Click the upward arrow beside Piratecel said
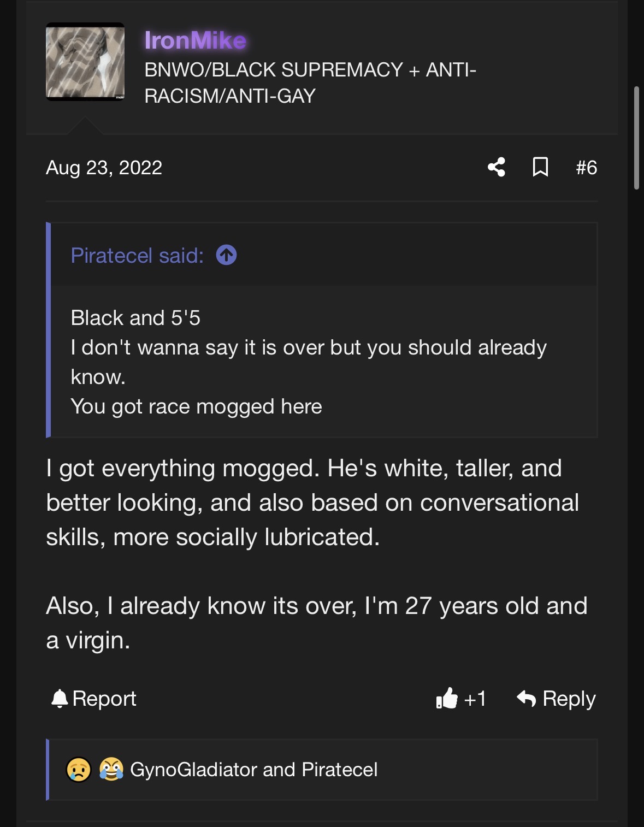644x827 pixels. point(227,255)
